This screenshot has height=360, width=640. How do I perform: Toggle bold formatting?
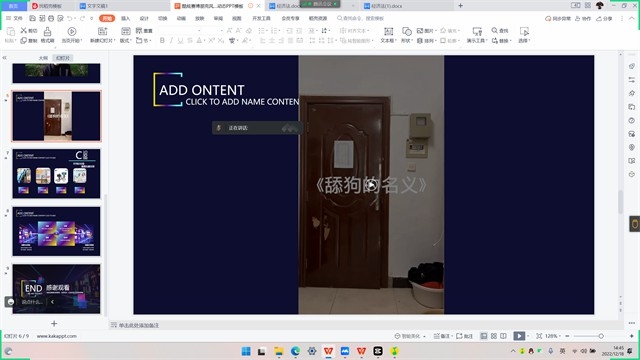coord(162,40)
